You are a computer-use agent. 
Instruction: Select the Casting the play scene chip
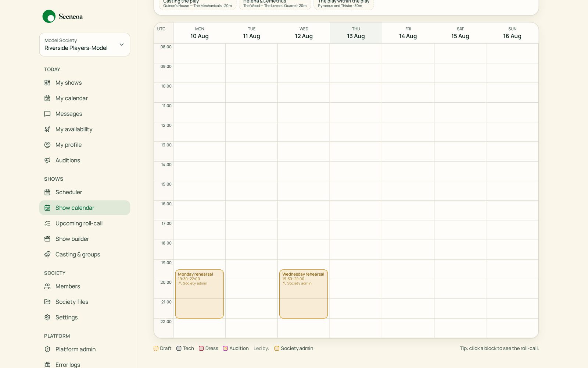click(x=197, y=4)
